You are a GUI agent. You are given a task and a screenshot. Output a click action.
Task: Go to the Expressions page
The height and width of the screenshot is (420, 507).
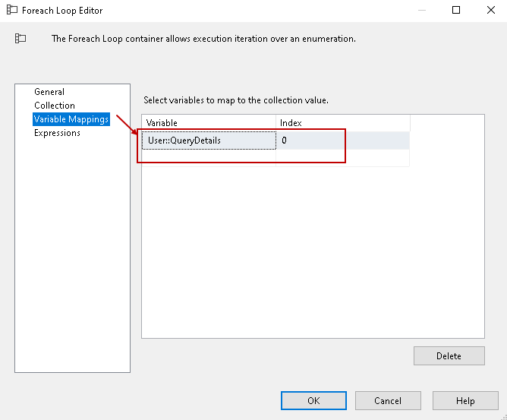[57, 133]
